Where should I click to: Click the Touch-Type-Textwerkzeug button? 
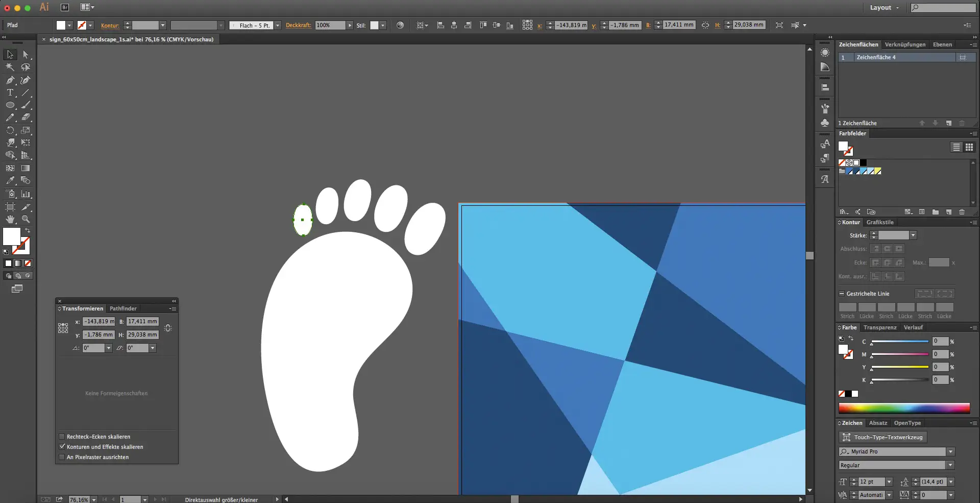[x=883, y=437]
